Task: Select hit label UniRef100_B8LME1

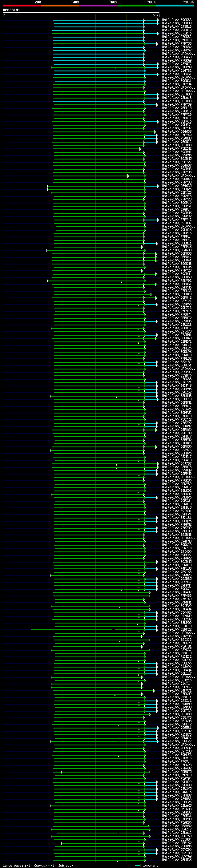Action: 177,243
